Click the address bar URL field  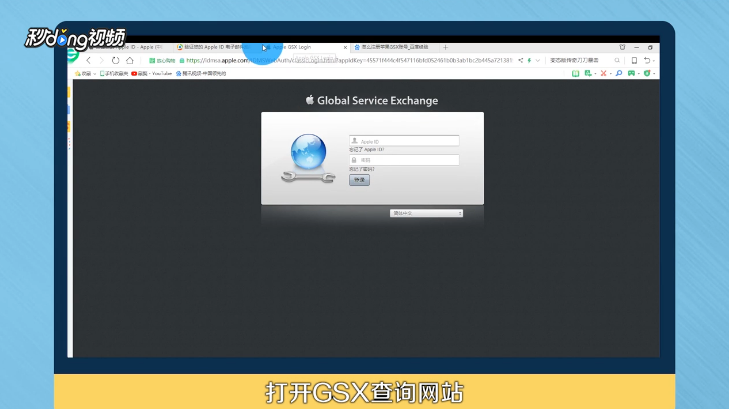[x=349, y=60]
